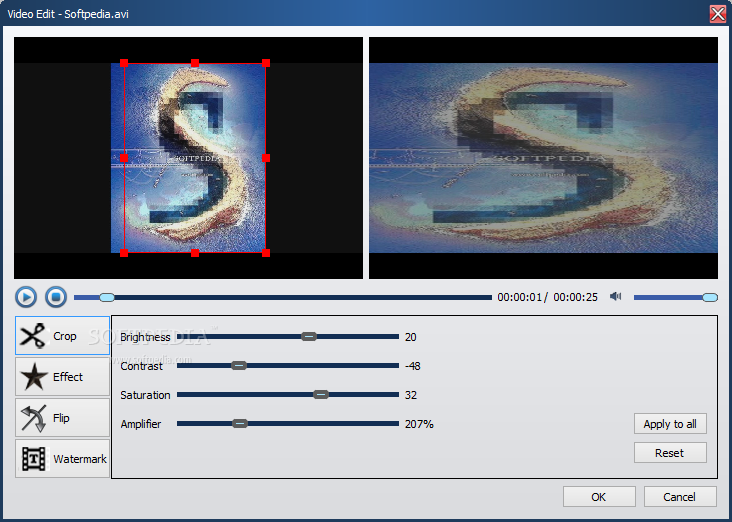Click the Saturation slider handle
732x522 pixels.
coord(321,395)
